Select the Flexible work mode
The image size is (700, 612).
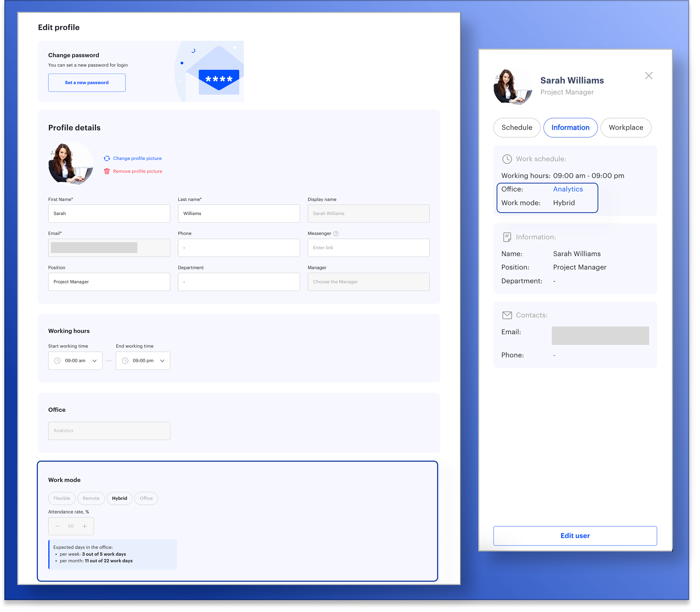(x=62, y=498)
